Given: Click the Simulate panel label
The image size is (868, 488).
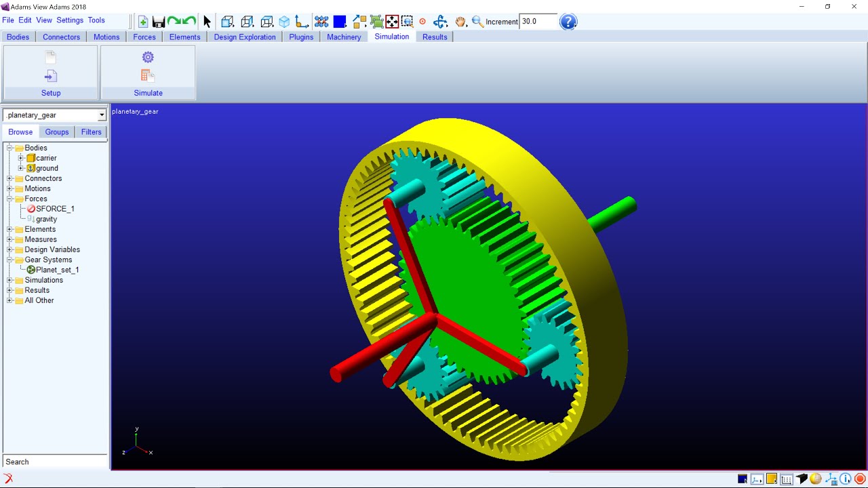Looking at the screenshot, I should [148, 93].
